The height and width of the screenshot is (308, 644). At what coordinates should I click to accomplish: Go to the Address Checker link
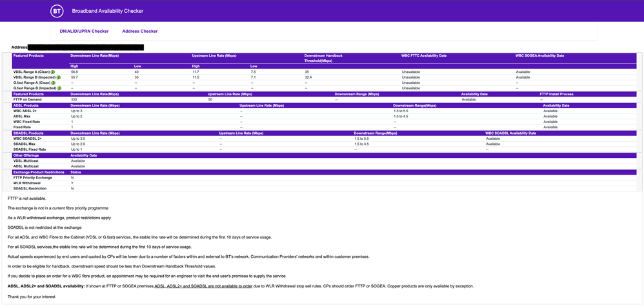(x=139, y=31)
